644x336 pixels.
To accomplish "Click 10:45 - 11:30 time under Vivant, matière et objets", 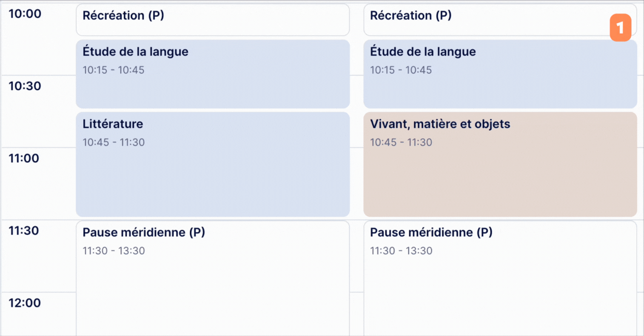I will click(x=401, y=142).
